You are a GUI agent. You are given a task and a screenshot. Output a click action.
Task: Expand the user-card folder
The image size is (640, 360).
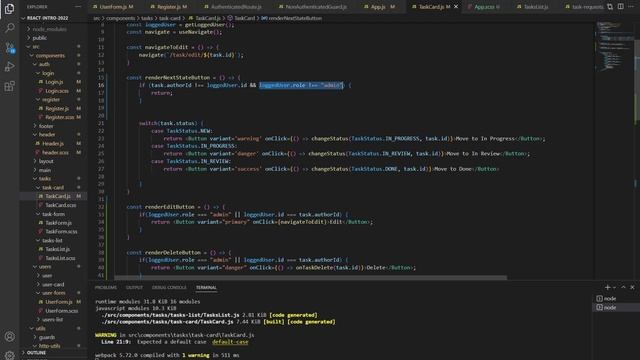[x=53, y=284]
